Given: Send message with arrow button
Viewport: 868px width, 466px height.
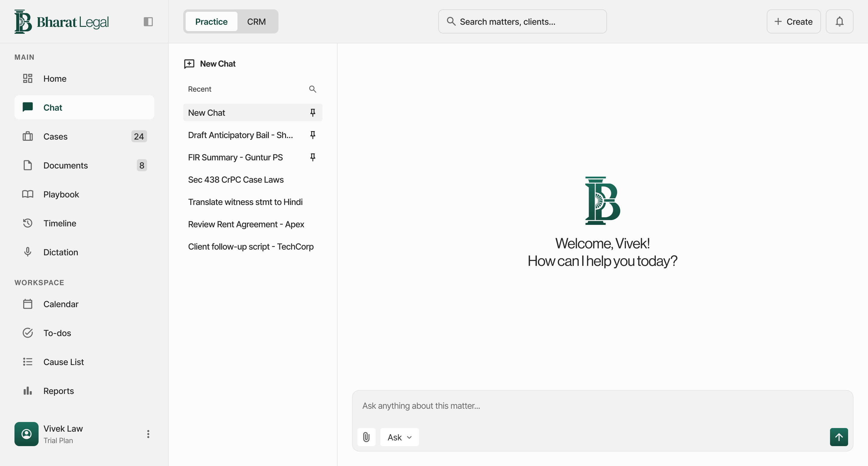Looking at the screenshot, I should [x=839, y=437].
